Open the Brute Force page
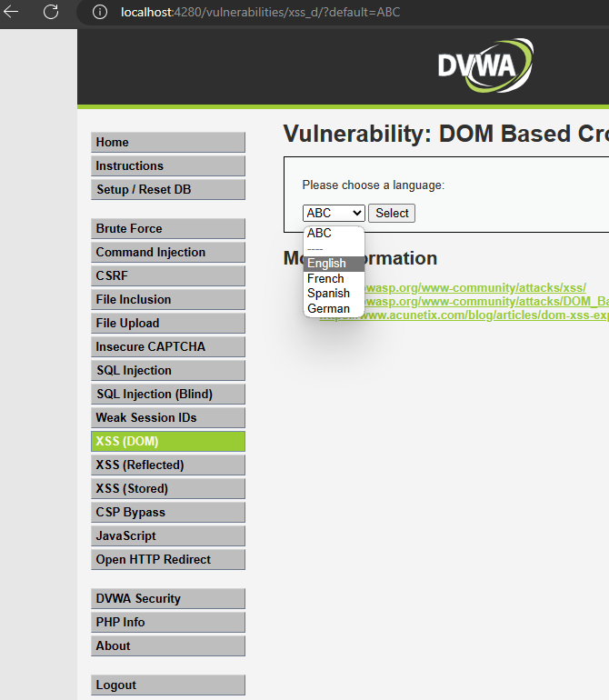Image resolution: width=609 pixels, height=700 pixels. tap(168, 229)
